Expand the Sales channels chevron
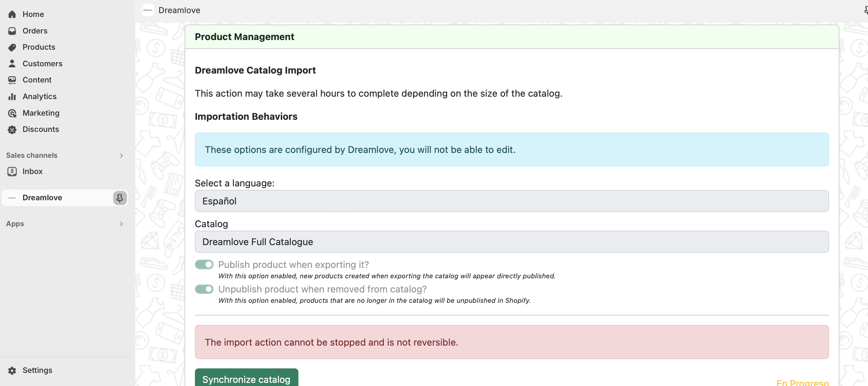The height and width of the screenshot is (386, 868). pyautogui.click(x=121, y=155)
